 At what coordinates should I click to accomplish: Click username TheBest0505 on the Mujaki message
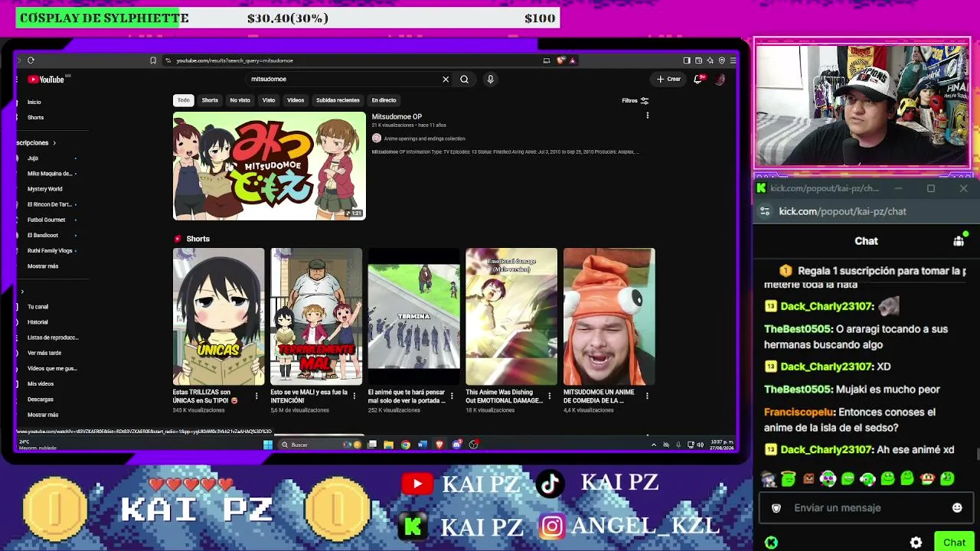(x=798, y=390)
